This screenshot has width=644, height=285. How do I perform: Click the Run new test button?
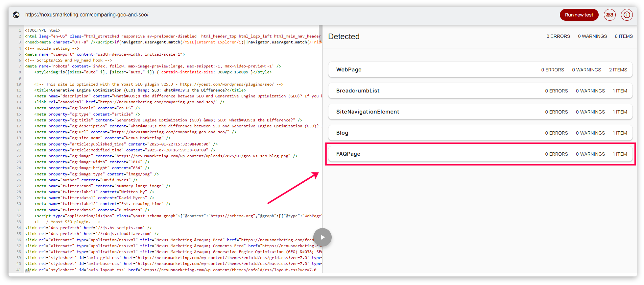point(579,15)
